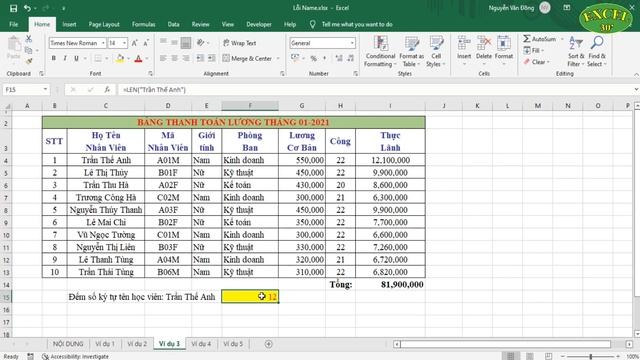
Task: Open the Name Box dropdown for F15
Action: [45, 89]
